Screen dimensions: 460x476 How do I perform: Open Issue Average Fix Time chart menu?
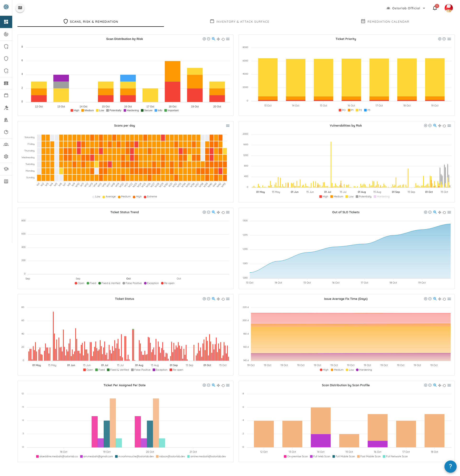(449, 299)
